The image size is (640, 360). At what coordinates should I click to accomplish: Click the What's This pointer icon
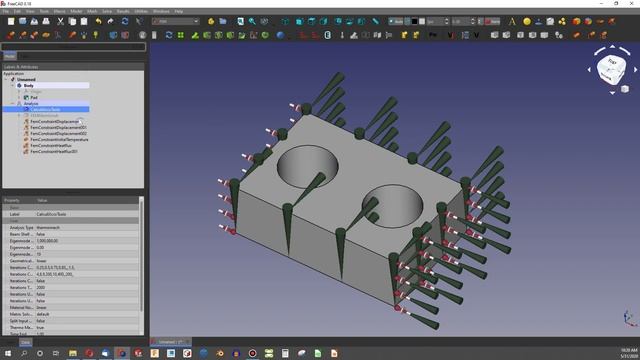coord(140,21)
